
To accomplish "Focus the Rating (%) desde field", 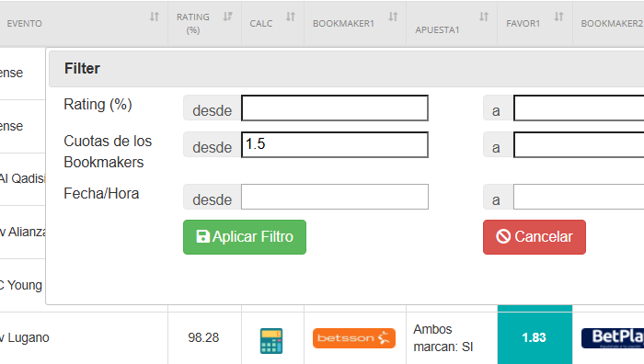I will click(335, 108).
